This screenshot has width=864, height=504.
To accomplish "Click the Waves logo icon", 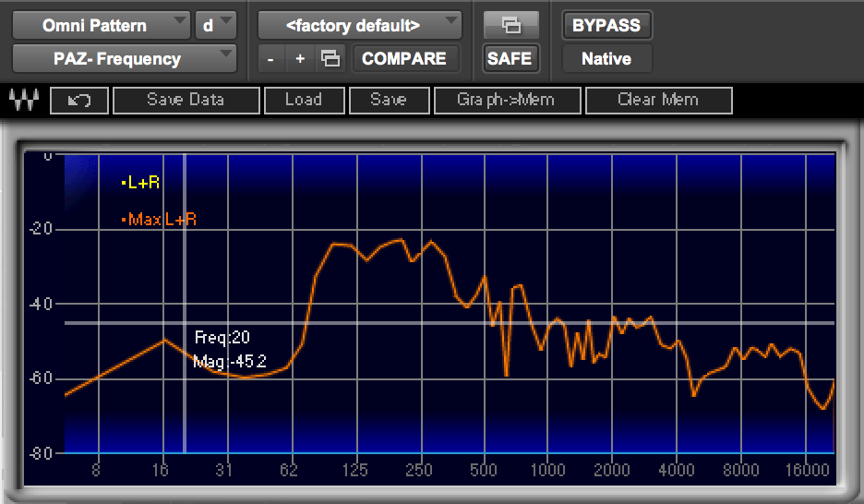I will click(22, 100).
